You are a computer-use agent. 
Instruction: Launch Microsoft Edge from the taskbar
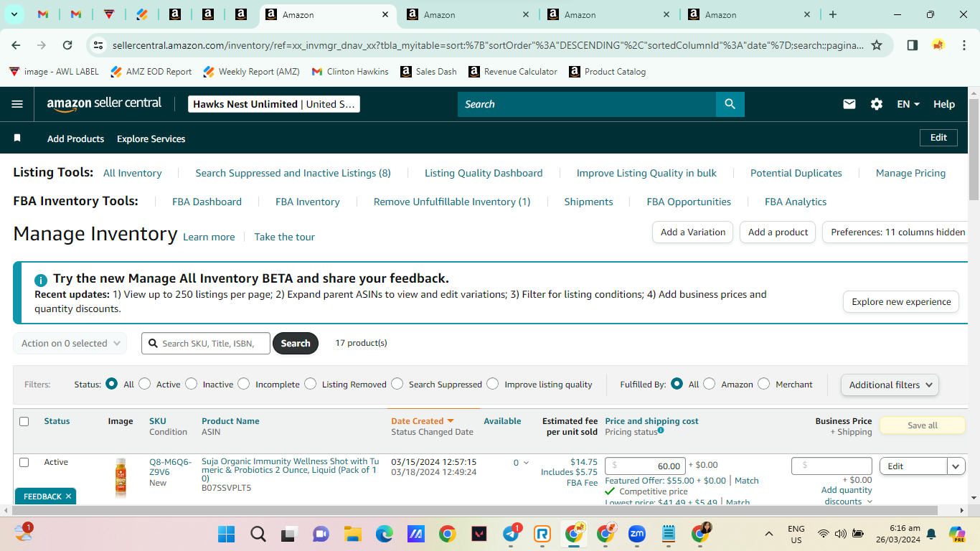(384, 534)
